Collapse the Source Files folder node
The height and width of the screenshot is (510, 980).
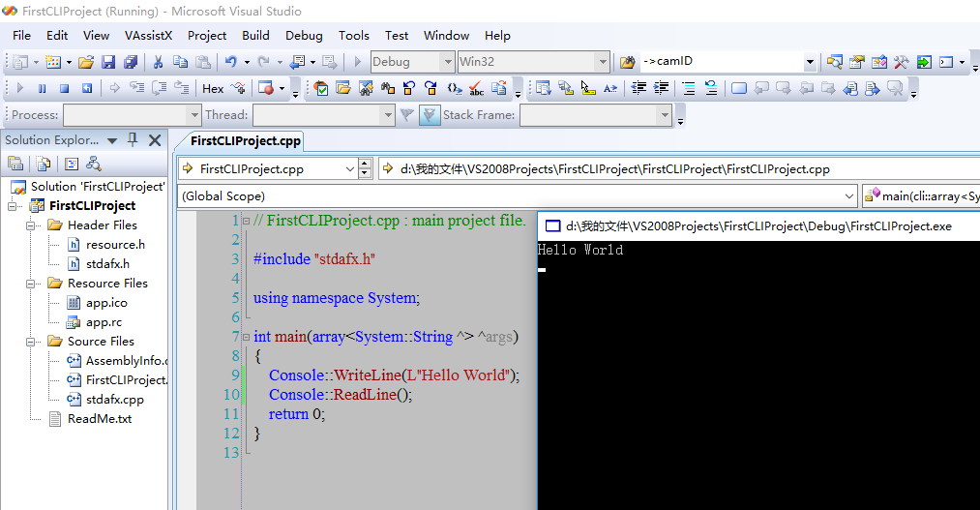coord(30,342)
